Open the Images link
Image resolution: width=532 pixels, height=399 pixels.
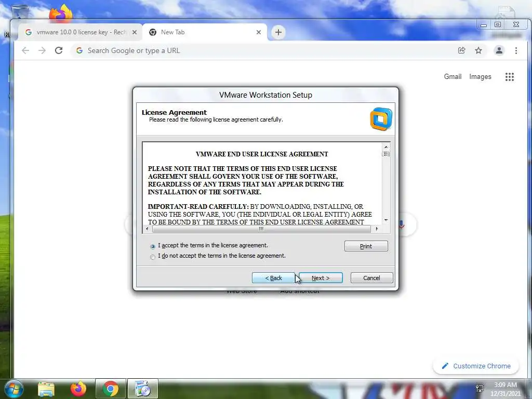[480, 77]
